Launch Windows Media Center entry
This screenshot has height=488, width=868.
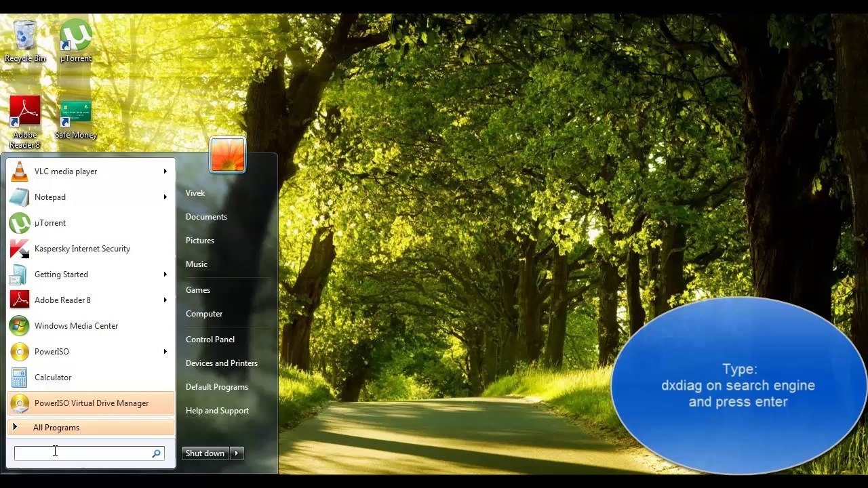click(x=91, y=326)
